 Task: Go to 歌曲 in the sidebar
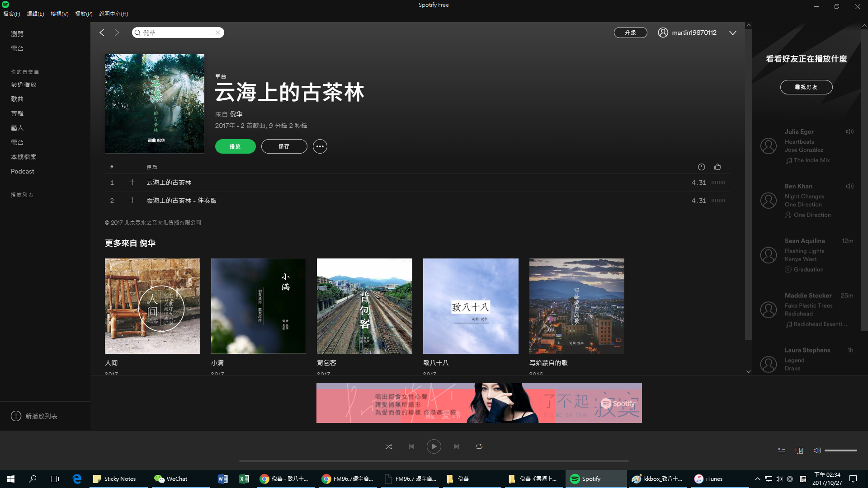(x=17, y=99)
